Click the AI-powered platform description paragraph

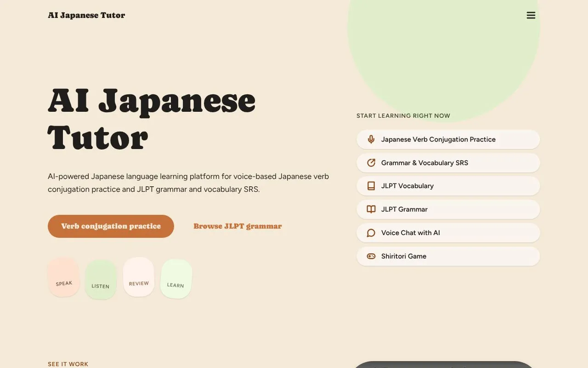[x=188, y=183]
